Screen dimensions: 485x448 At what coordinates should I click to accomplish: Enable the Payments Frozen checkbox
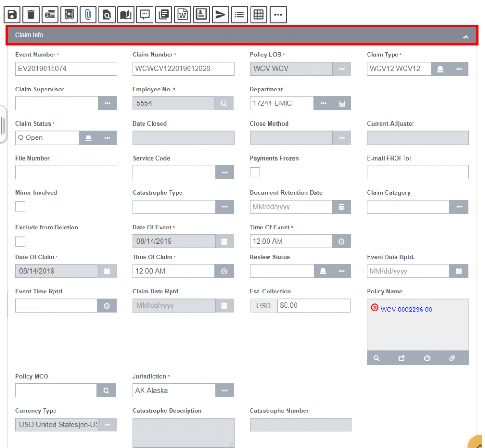click(x=255, y=173)
